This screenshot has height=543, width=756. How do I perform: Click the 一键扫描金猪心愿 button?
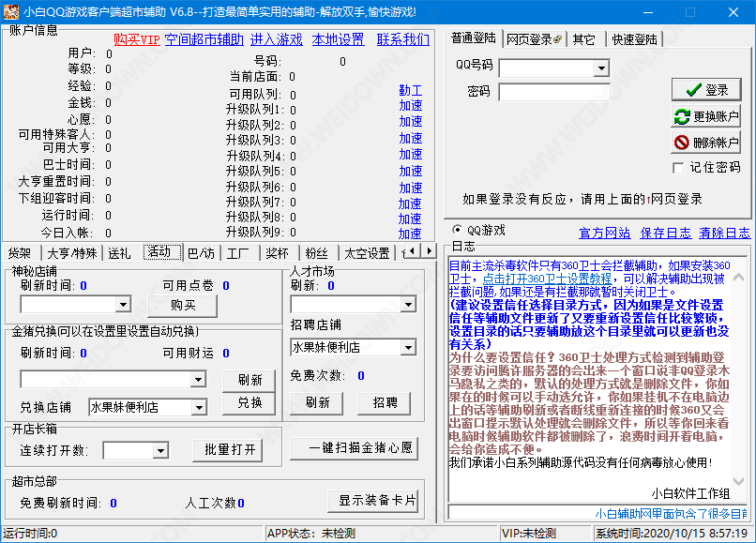(x=355, y=448)
